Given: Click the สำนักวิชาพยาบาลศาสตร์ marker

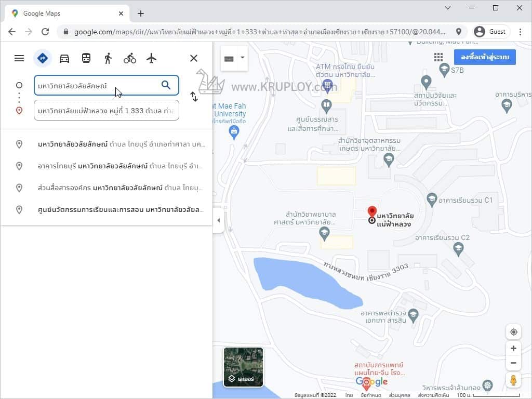Looking at the screenshot, I should coord(325,233).
